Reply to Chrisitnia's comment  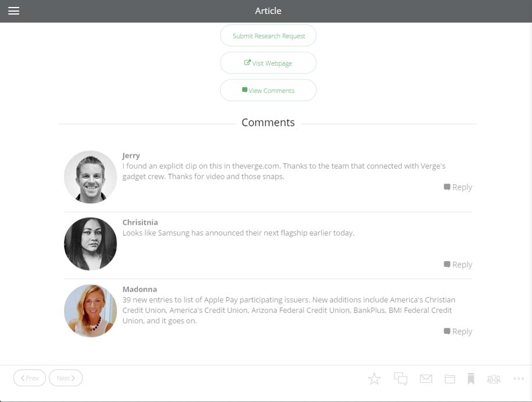pos(457,264)
